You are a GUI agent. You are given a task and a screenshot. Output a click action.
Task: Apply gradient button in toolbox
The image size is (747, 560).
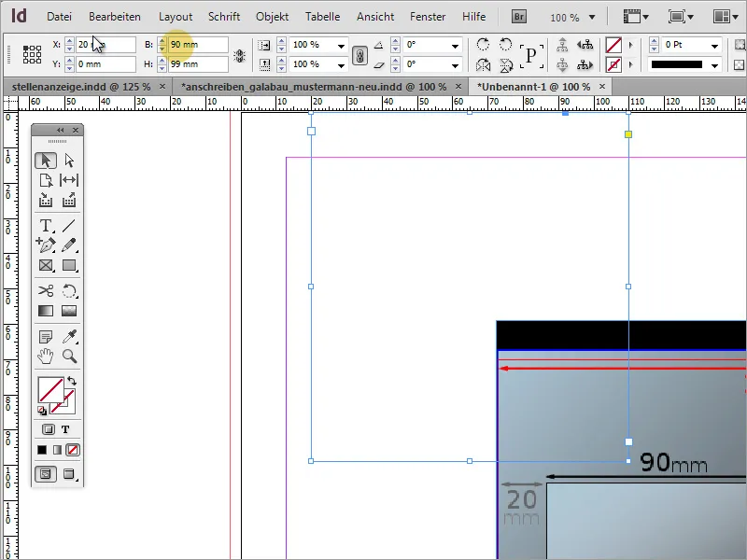pos(58,450)
